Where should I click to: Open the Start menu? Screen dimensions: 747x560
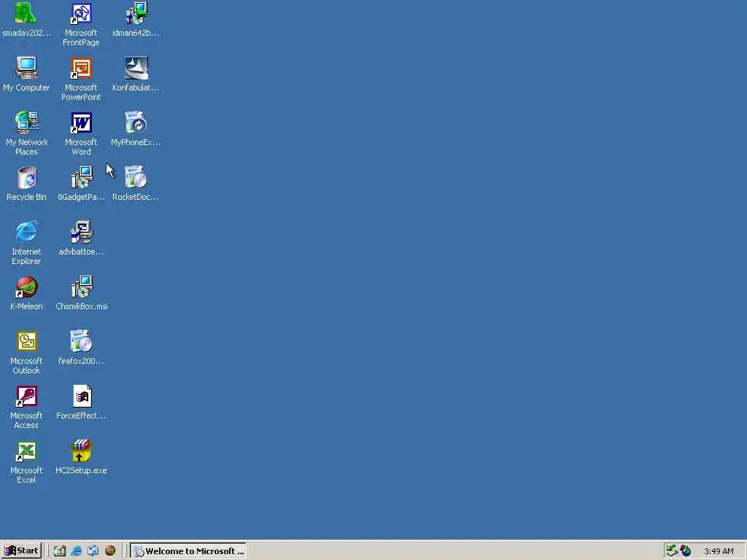(21, 551)
